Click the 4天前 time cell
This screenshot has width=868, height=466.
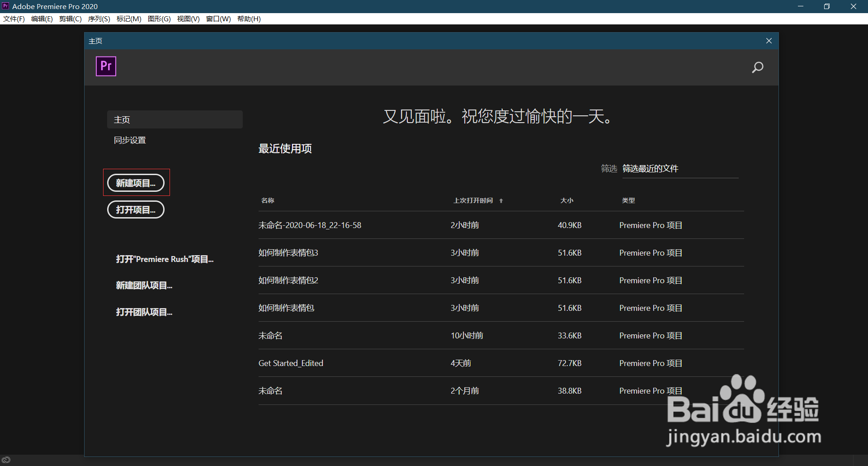pyautogui.click(x=461, y=363)
